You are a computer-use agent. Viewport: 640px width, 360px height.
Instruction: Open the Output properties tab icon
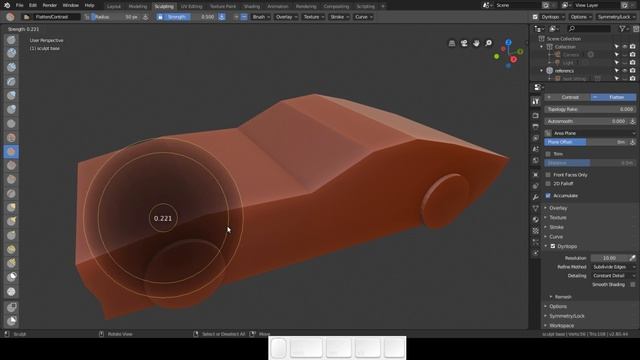click(536, 127)
